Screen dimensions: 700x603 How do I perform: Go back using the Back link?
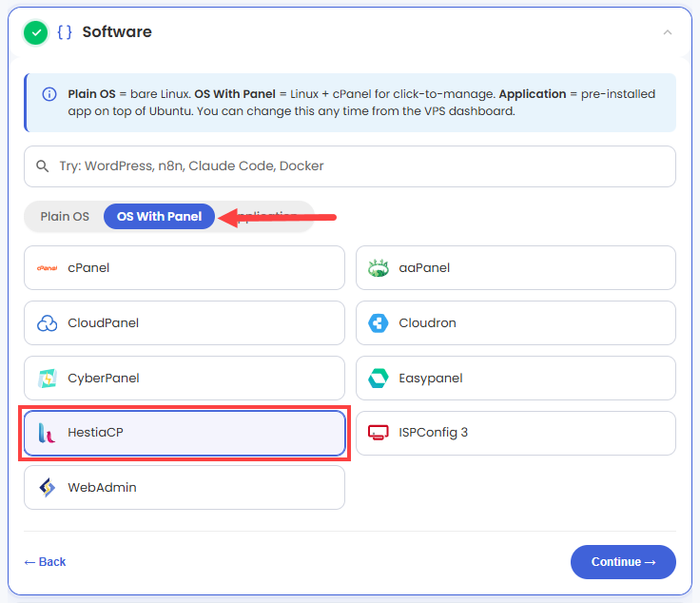tap(45, 562)
